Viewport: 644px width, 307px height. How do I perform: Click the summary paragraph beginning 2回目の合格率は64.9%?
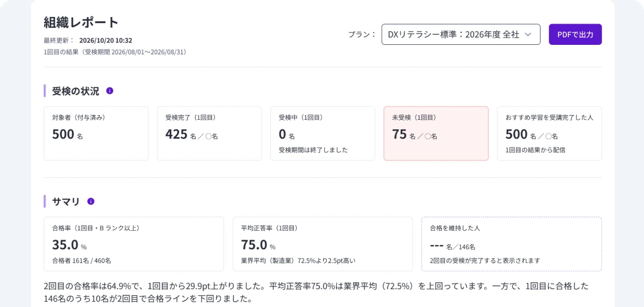click(x=316, y=292)
